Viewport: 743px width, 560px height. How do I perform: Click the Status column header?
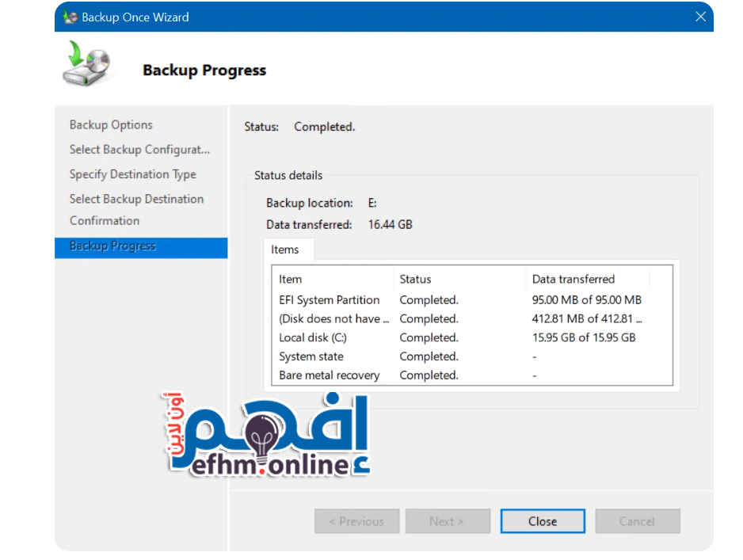point(415,279)
